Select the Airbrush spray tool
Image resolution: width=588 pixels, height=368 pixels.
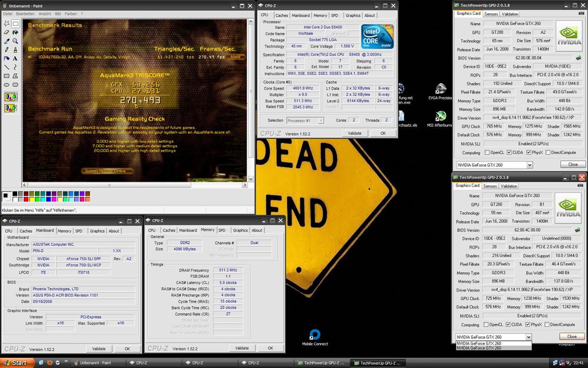click(7, 58)
